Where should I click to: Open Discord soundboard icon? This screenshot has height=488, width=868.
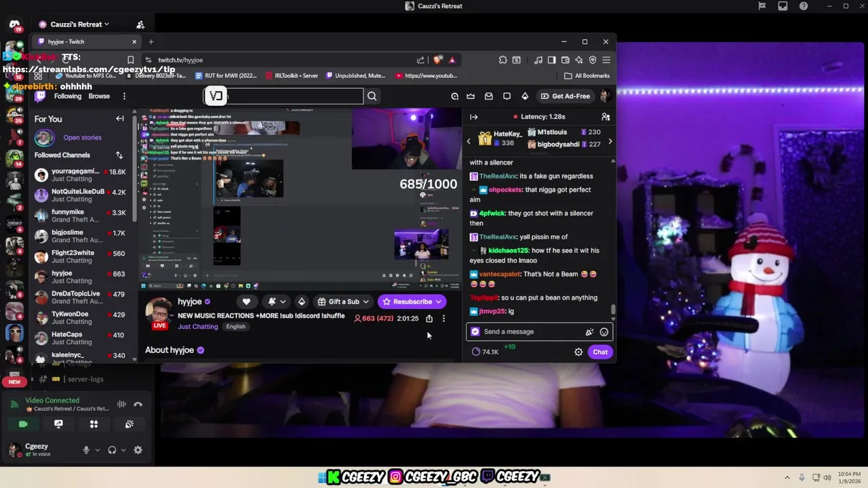pyautogui.click(x=129, y=424)
